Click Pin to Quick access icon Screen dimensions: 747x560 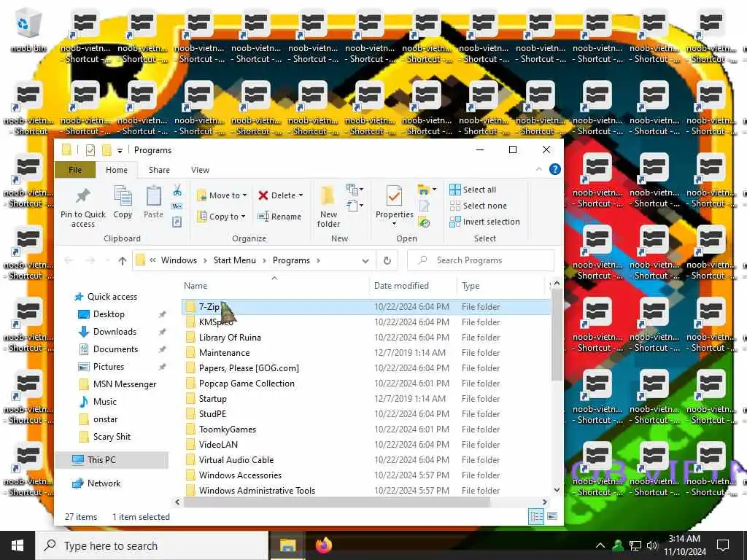tap(83, 195)
